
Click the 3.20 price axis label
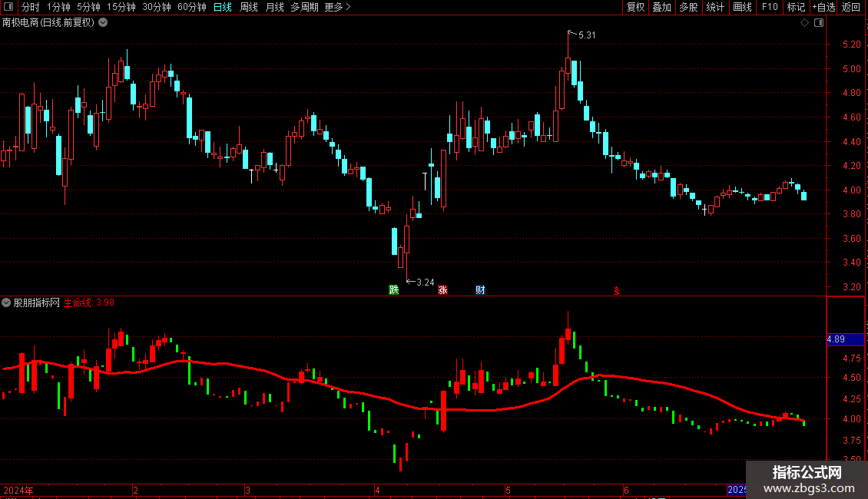point(851,286)
